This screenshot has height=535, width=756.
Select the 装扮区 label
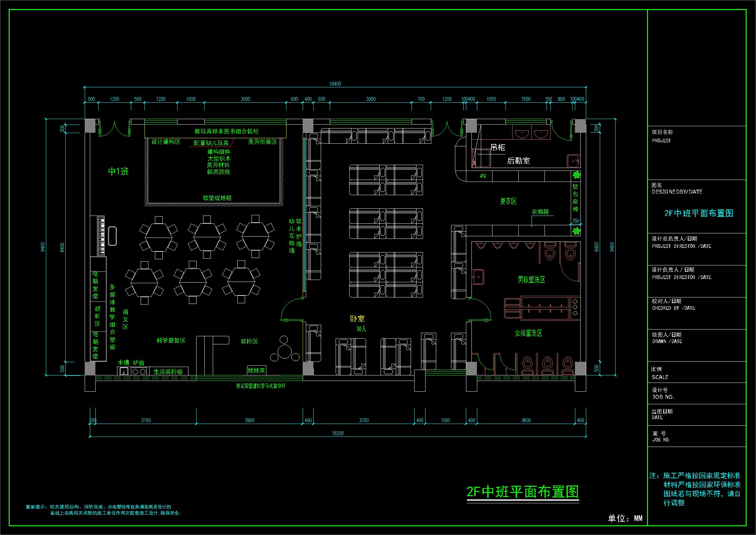pos(249,341)
